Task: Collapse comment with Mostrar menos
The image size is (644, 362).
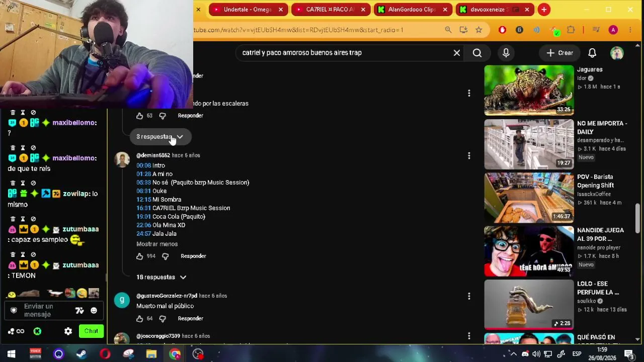Action: tap(157, 244)
